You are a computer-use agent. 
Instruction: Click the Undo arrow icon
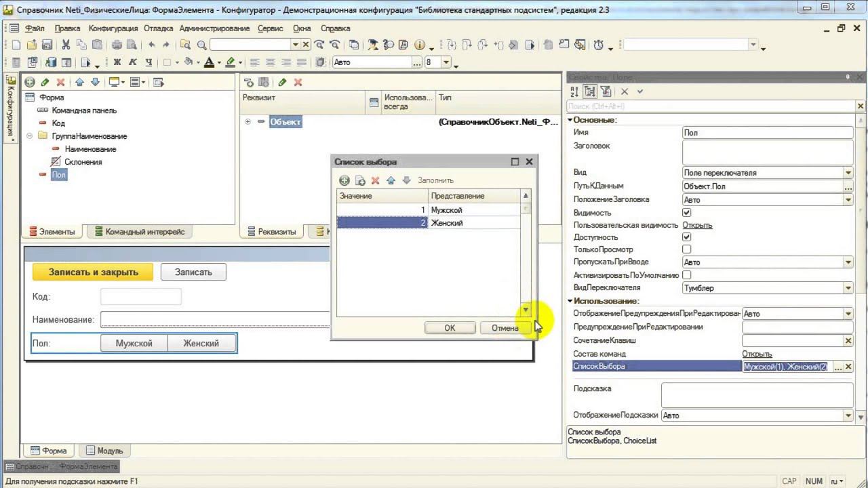(151, 45)
